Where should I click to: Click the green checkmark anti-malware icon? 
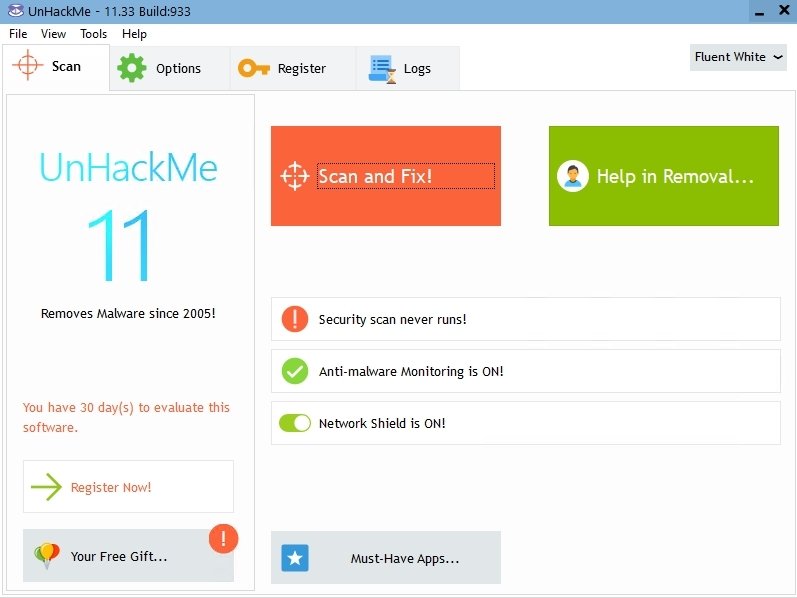click(295, 371)
